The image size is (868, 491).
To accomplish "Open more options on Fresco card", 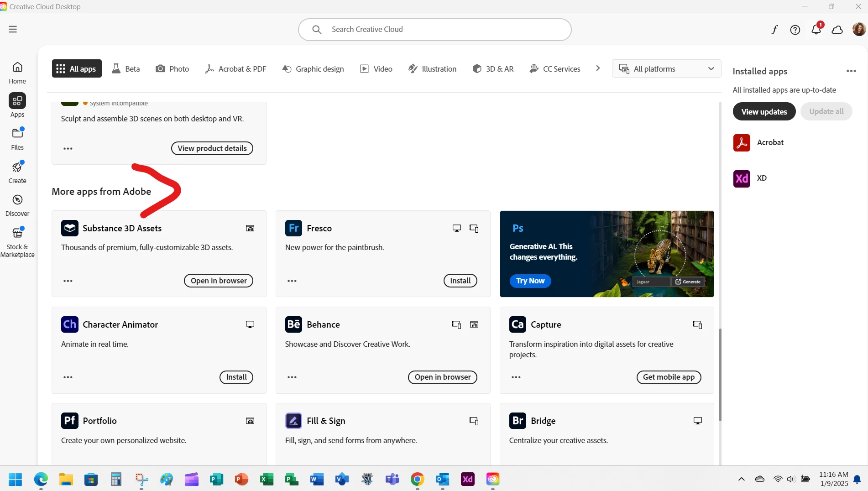I will point(292,281).
